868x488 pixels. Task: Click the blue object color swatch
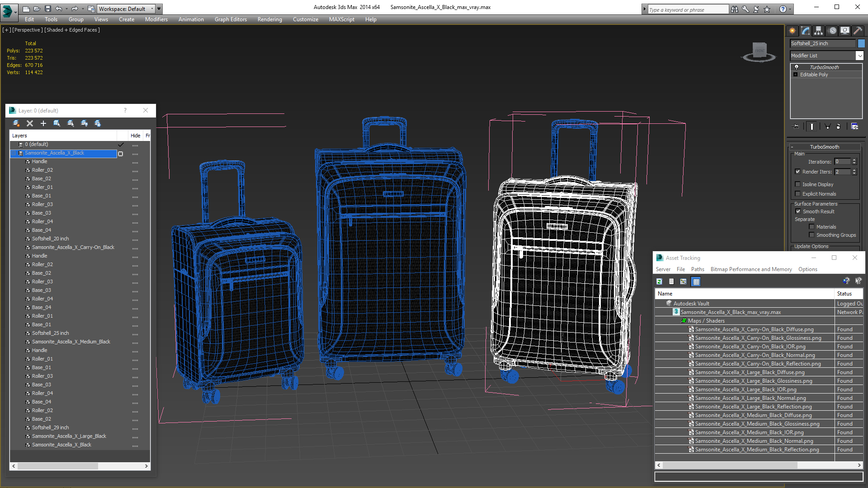point(861,43)
